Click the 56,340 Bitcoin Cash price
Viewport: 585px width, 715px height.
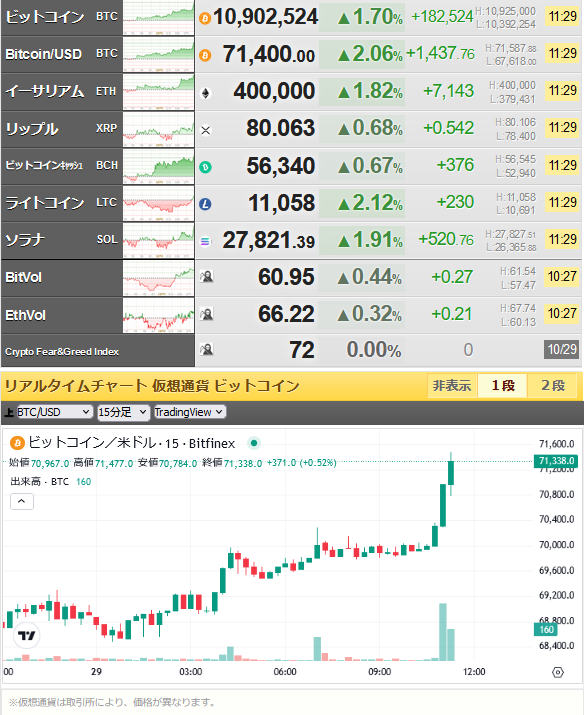pyautogui.click(x=280, y=166)
